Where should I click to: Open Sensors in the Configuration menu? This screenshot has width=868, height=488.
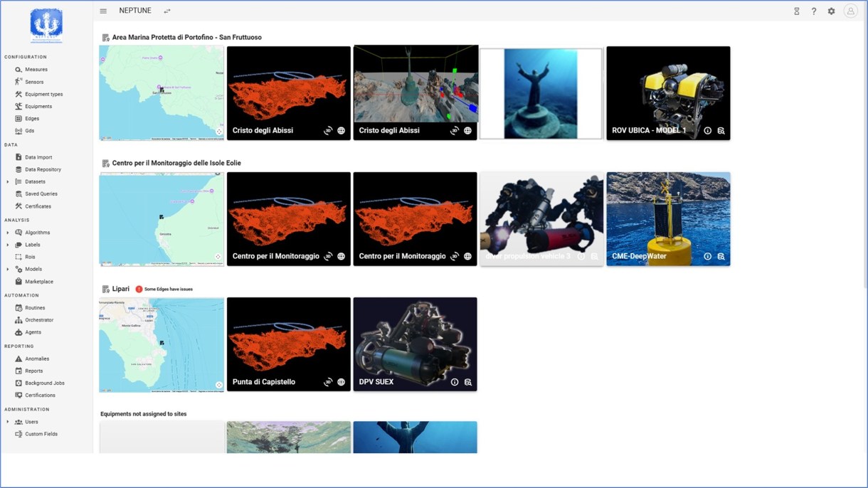pyautogui.click(x=33, y=82)
